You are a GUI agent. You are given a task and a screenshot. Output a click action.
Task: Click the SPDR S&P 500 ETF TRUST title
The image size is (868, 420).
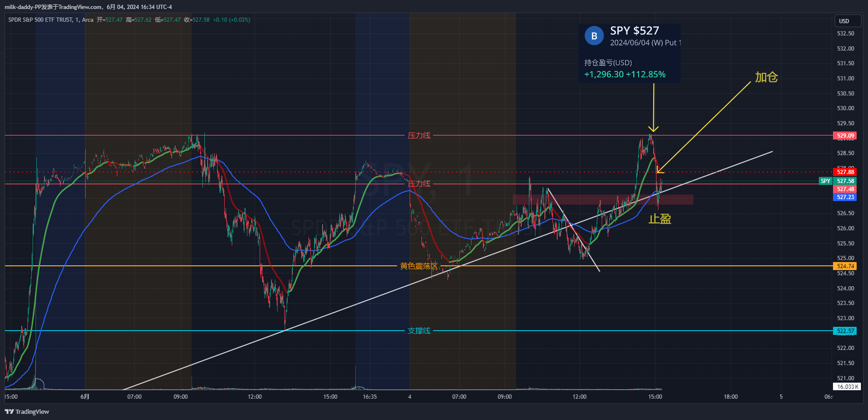(41, 20)
